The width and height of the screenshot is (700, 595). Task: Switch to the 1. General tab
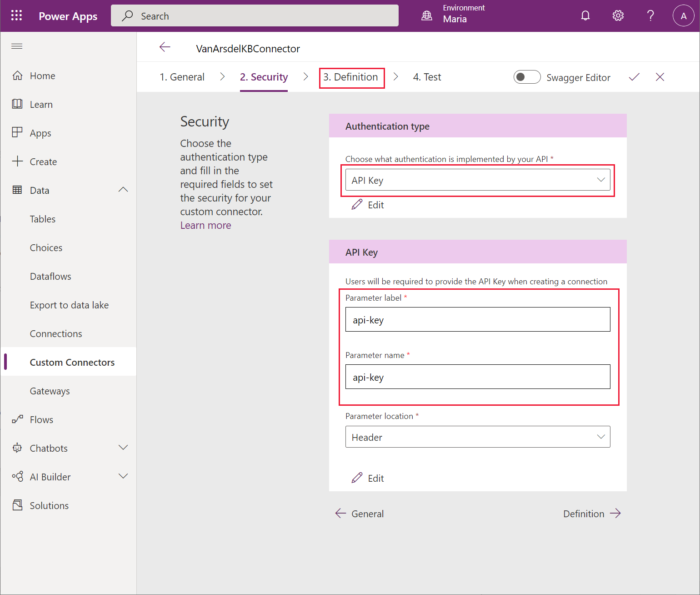[x=182, y=77]
